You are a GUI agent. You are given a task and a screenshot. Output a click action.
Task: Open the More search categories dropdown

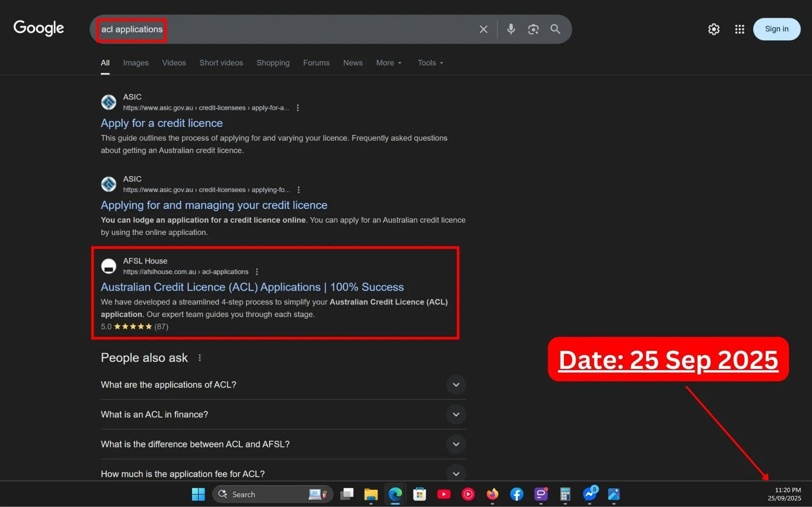click(x=388, y=63)
